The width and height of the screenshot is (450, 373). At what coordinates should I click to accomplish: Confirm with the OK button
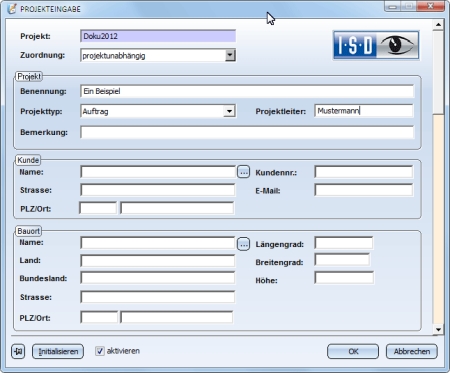[x=353, y=351]
